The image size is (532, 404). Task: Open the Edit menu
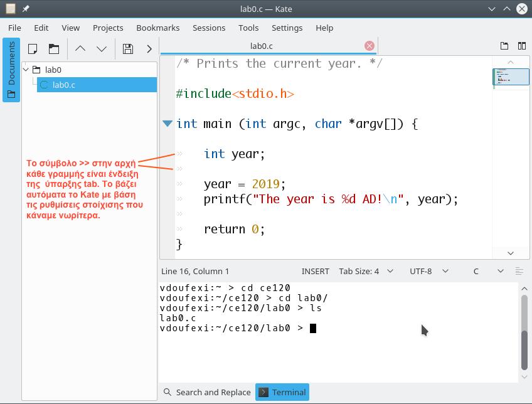coord(41,28)
